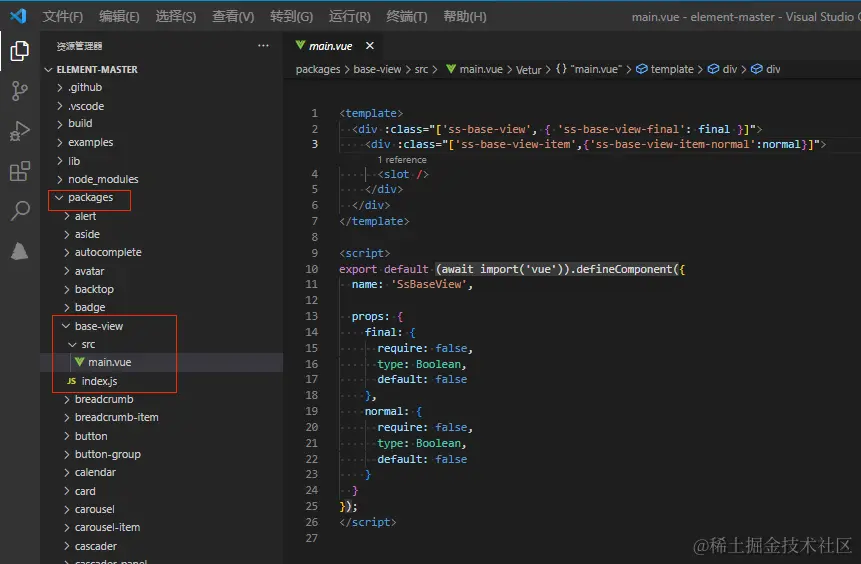Screen dimensions: 861x564
Task: Expand the build folder
Action: [161, 124]
